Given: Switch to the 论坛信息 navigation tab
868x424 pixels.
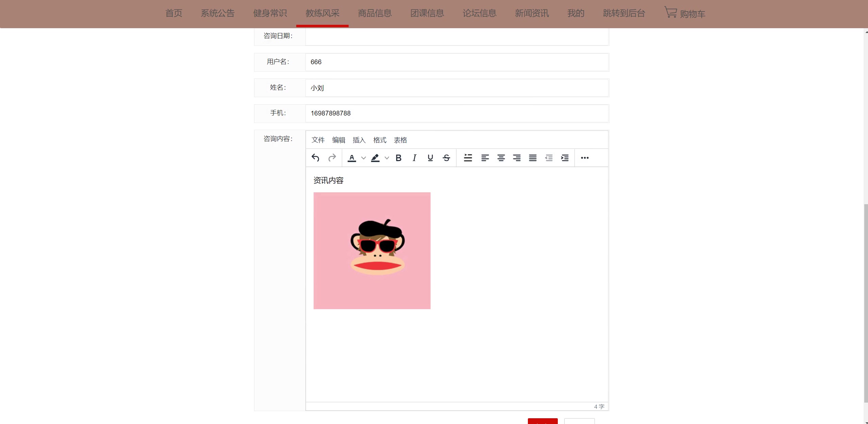Looking at the screenshot, I should tap(479, 13).
